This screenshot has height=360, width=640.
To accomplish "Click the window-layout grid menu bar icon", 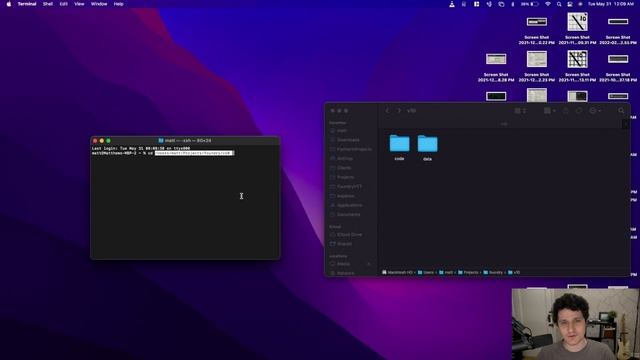I will [476, 4].
